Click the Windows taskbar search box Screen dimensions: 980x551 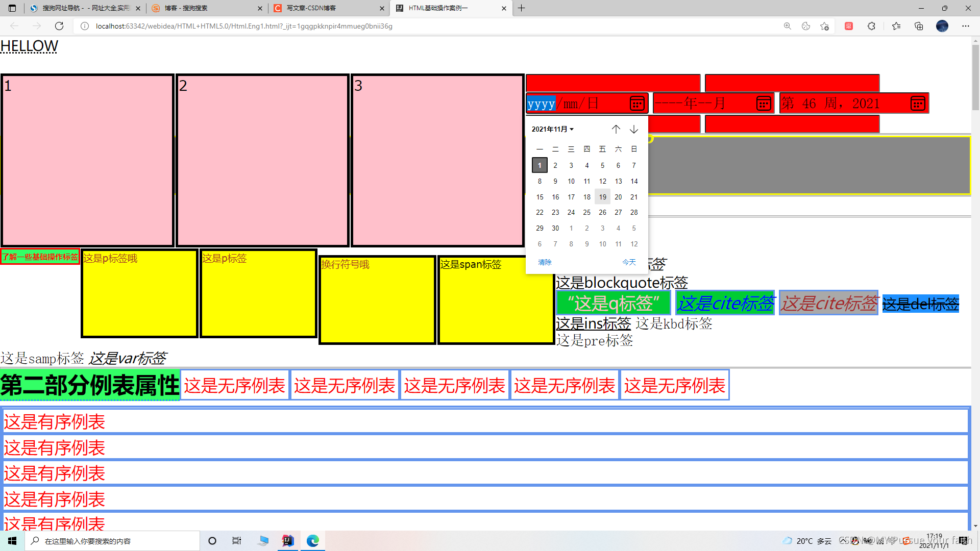coord(112,541)
